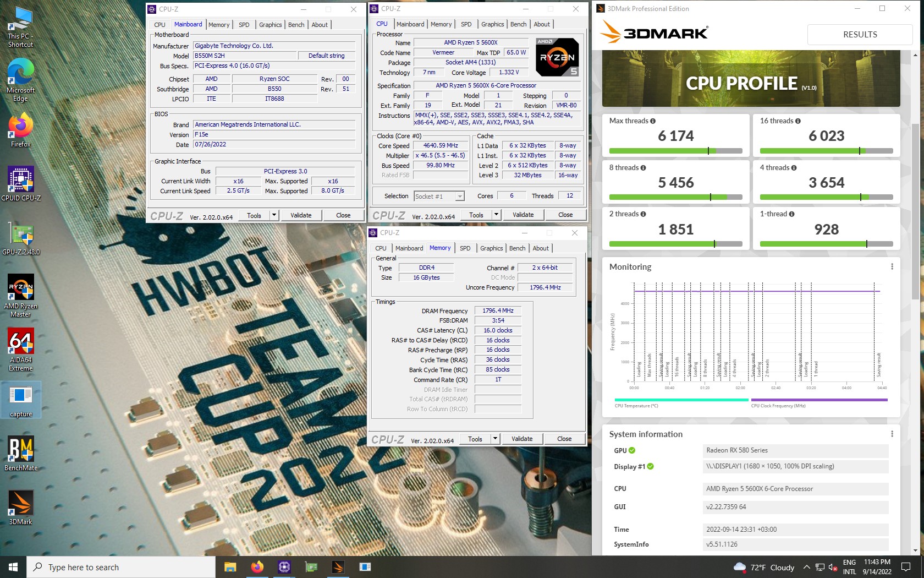
Task: Open Microsoft Edge desktop icon
Action: point(20,80)
